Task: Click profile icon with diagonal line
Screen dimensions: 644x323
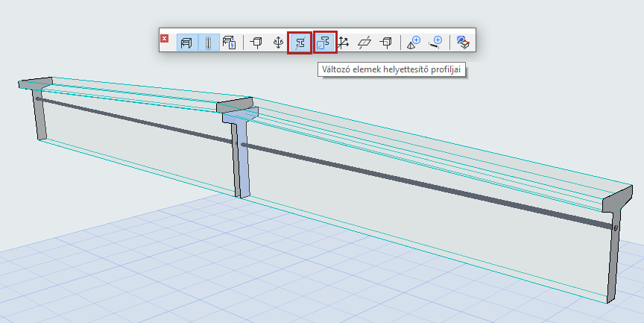Action: 300,43
